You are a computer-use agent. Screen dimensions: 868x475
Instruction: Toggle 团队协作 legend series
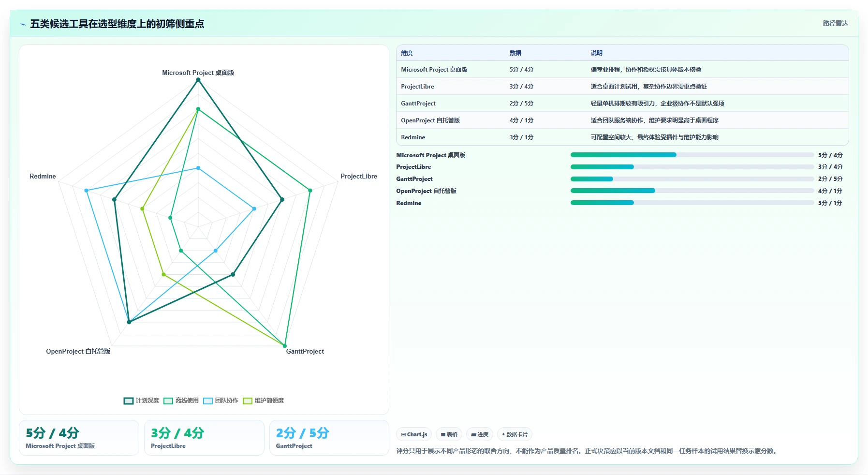pos(221,401)
